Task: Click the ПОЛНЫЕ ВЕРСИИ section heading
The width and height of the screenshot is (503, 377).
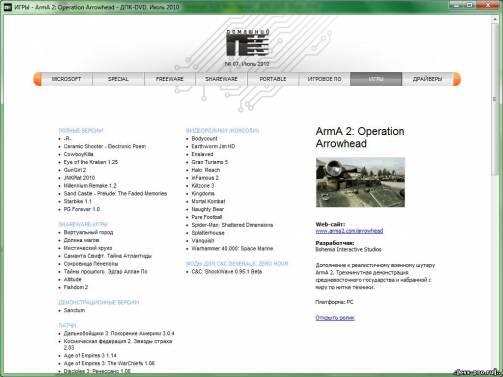Action: pos(81,131)
